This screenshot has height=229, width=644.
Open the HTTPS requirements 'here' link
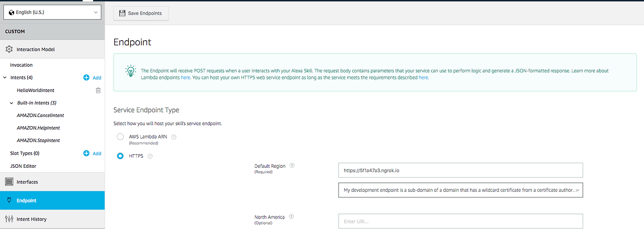click(424, 78)
